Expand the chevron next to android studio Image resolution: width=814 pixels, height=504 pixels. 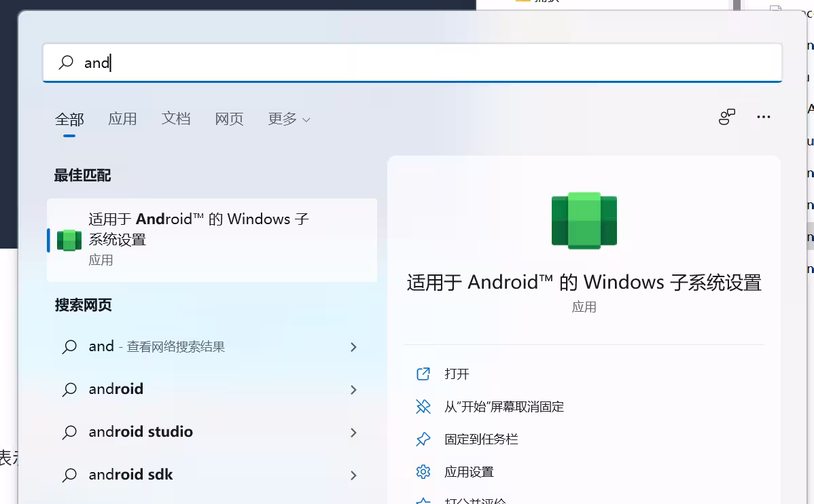(353, 432)
